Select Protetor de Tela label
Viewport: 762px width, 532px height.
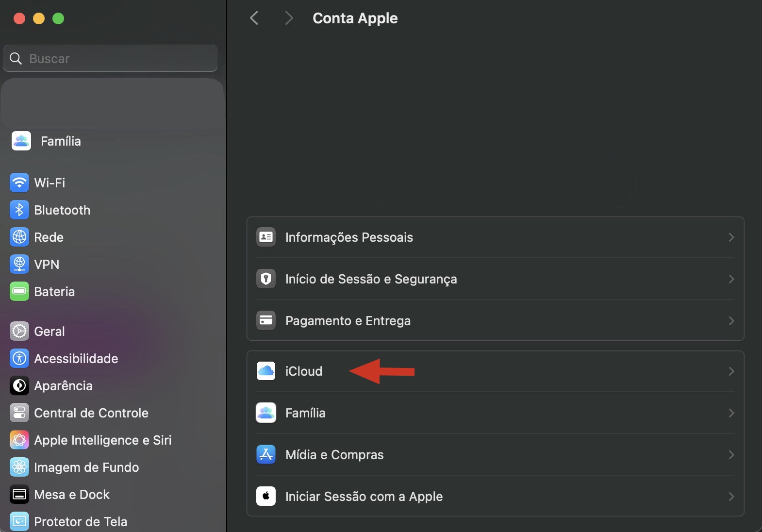81,521
